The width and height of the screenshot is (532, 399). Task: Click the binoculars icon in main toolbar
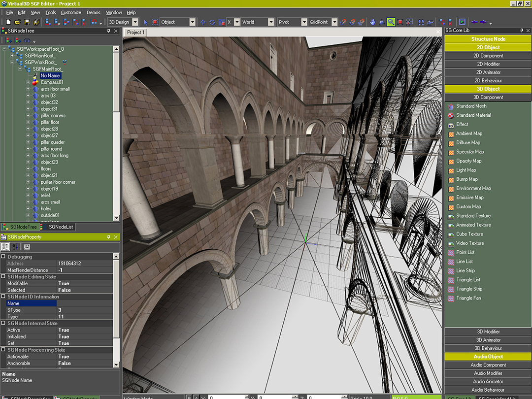421,22
